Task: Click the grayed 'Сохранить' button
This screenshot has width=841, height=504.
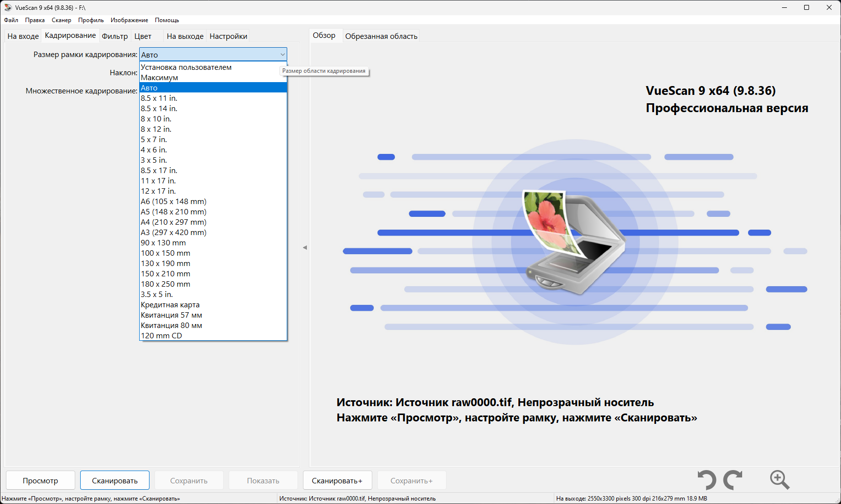Action: click(x=189, y=480)
